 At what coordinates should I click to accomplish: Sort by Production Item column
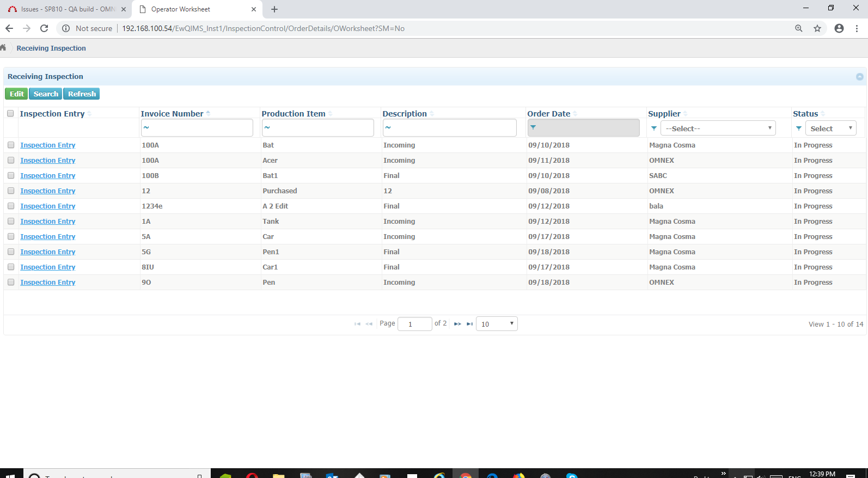[x=297, y=114]
